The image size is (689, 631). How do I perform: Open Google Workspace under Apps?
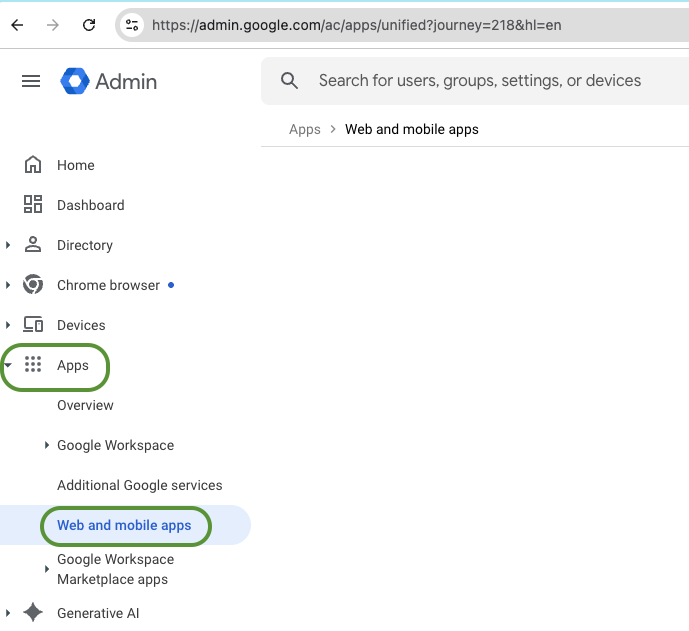[x=116, y=446]
